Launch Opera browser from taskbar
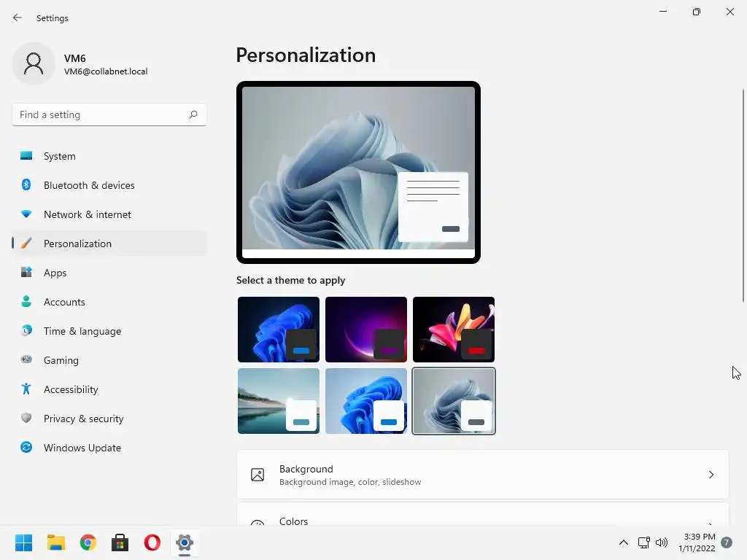747x560 pixels. click(152, 542)
